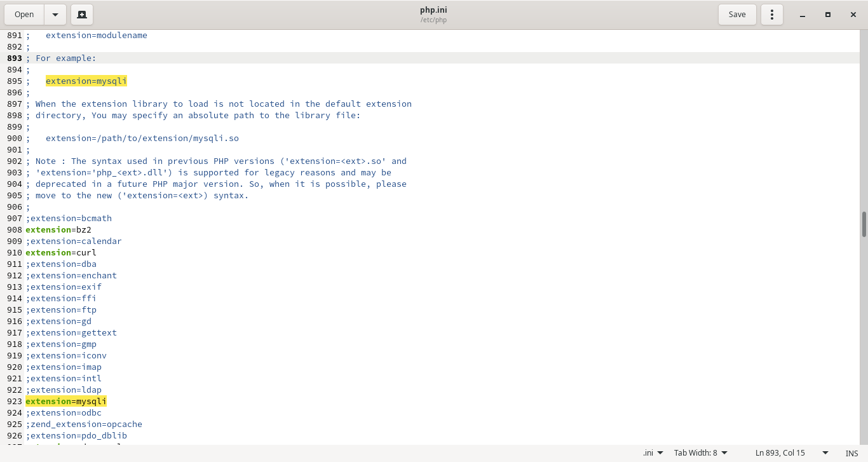Viewport: 868px width, 462px height.
Task: Click highlighted extension=mysqli on line 923
Action: pos(66,401)
